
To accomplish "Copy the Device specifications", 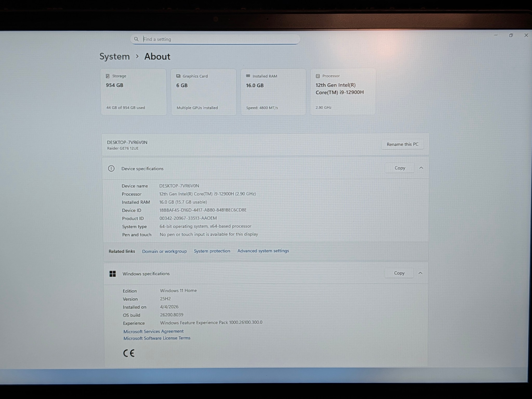I will tap(400, 168).
